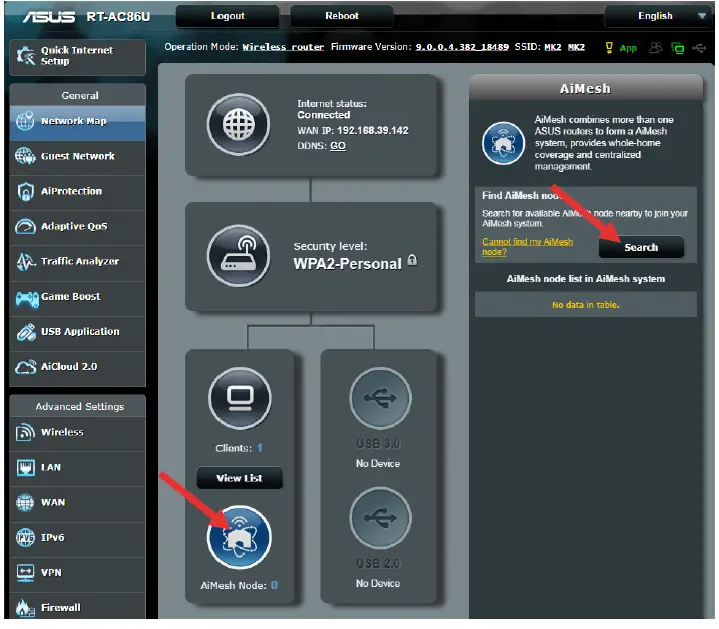Click the Logout button
719x629 pixels.
[227, 16]
